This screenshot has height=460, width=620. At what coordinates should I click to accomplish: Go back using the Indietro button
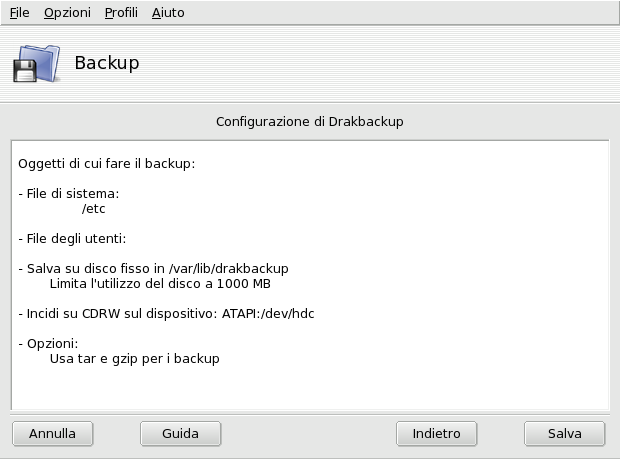pyautogui.click(x=436, y=434)
